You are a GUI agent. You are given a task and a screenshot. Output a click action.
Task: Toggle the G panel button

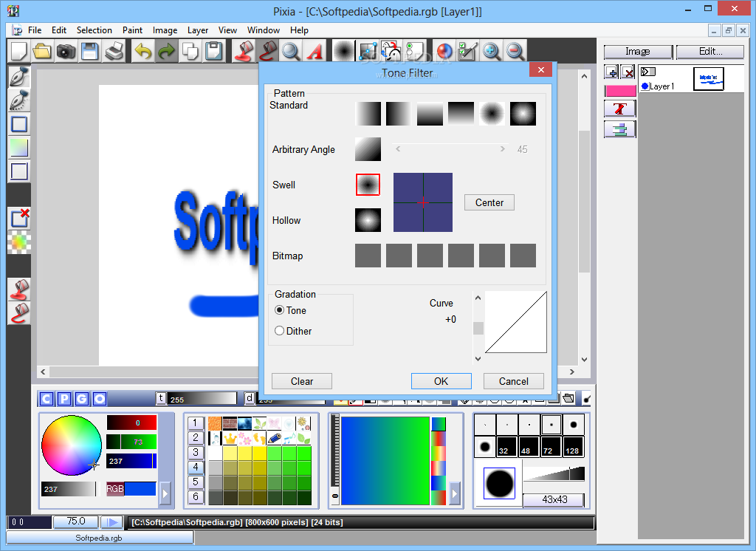[x=82, y=399]
